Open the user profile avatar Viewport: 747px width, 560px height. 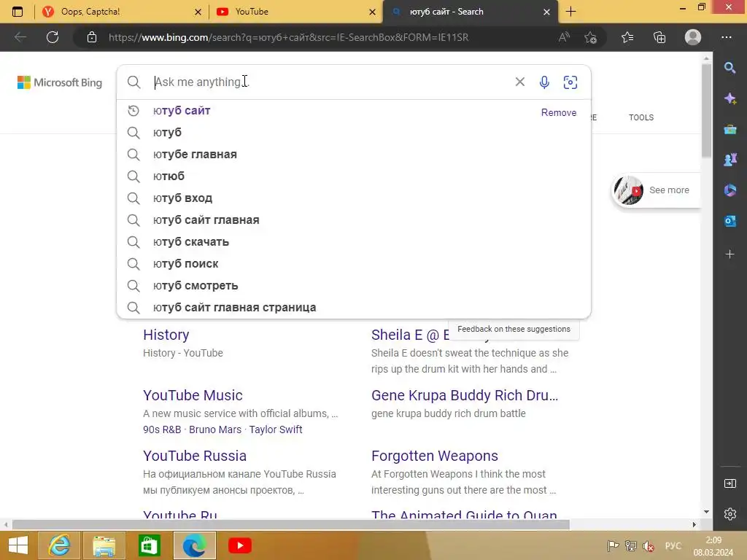(693, 37)
